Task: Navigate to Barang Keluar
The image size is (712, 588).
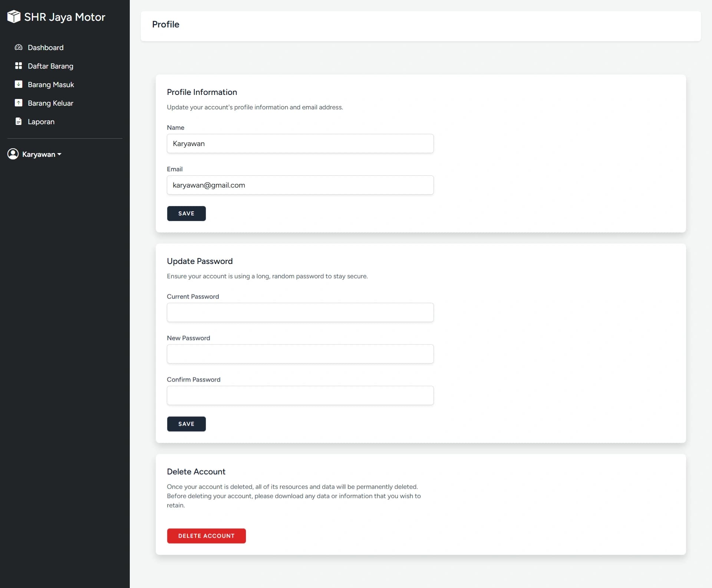Action: 50,103
